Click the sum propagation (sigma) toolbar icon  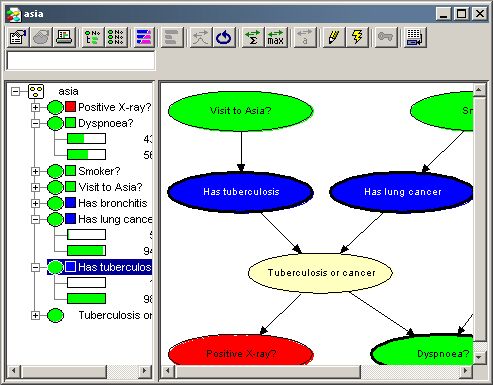click(253, 37)
